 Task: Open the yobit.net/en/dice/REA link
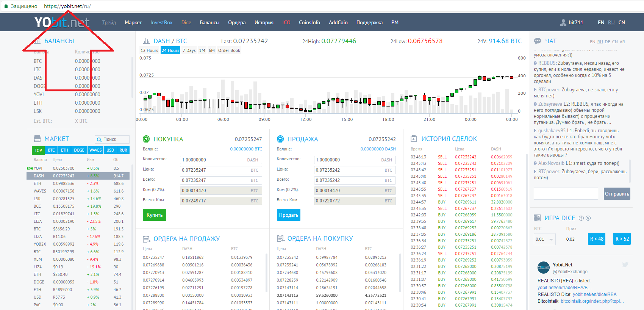click(595, 294)
